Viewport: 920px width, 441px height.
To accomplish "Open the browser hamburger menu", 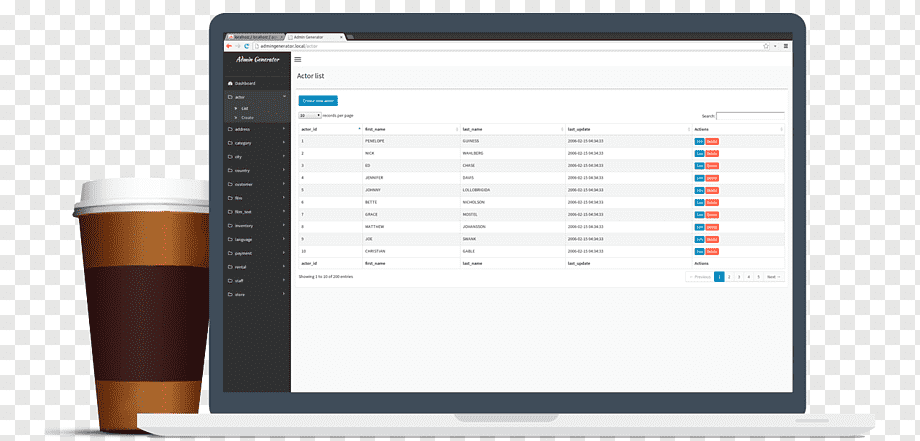I will click(786, 46).
